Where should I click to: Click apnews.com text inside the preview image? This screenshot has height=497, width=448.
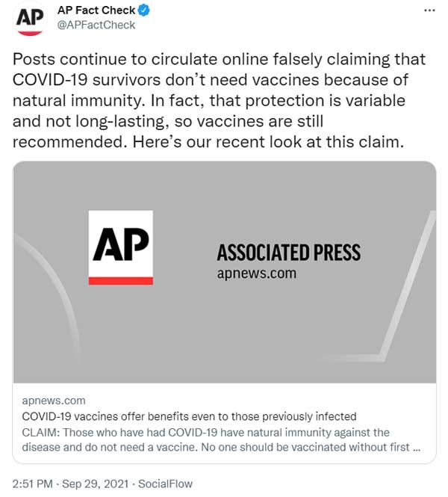click(x=256, y=274)
